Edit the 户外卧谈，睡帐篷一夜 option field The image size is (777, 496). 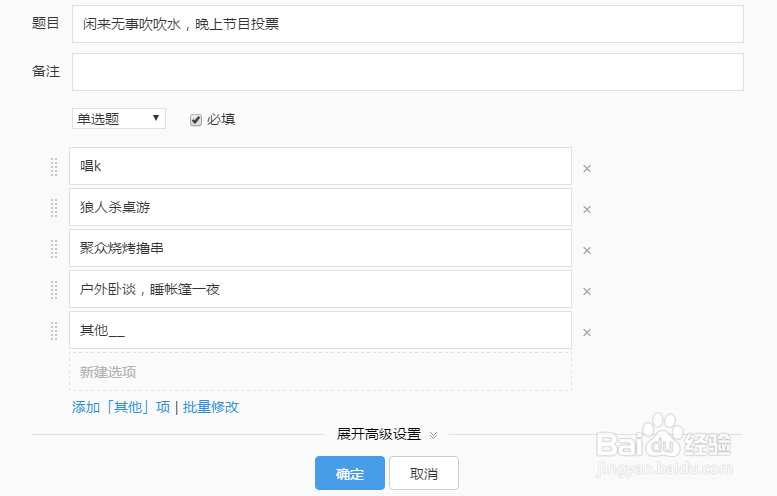(x=321, y=289)
